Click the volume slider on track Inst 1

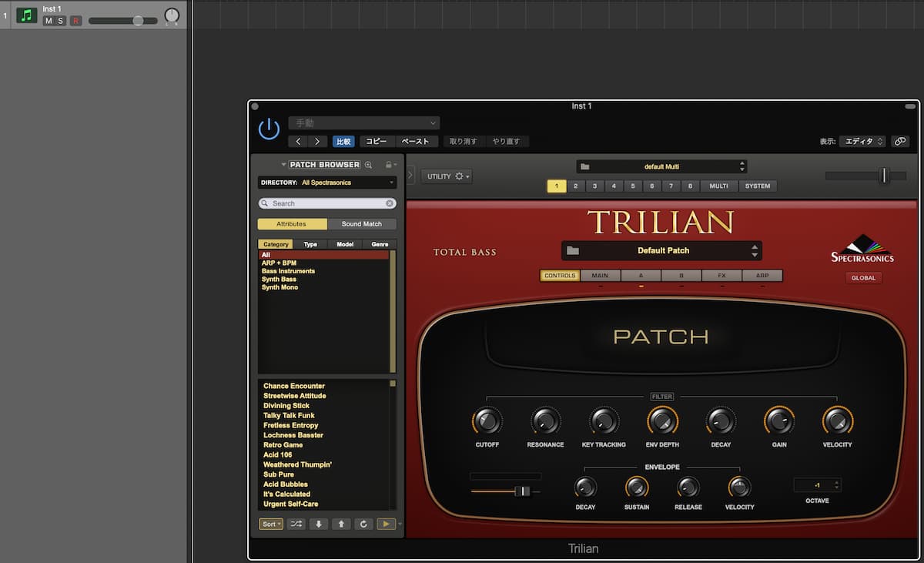[x=123, y=21]
